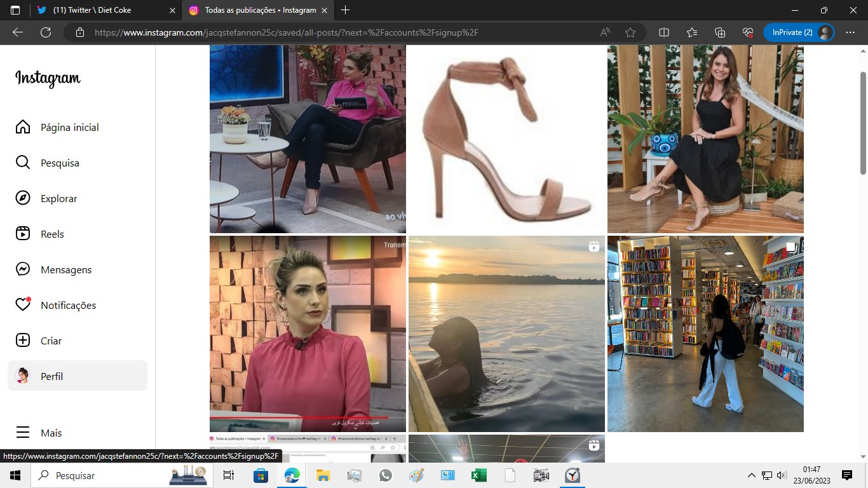Open Task View on the taskbar
The image size is (868, 488).
click(x=229, y=475)
